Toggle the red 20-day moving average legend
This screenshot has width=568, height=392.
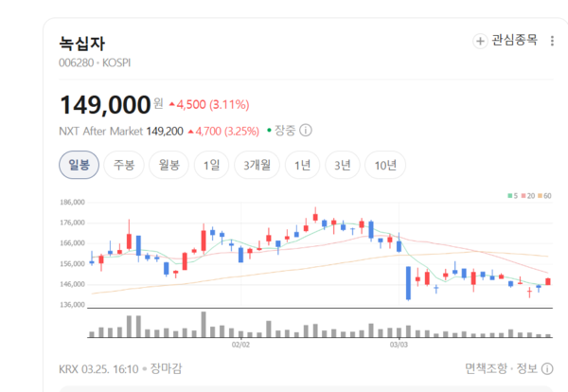click(528, 195)
